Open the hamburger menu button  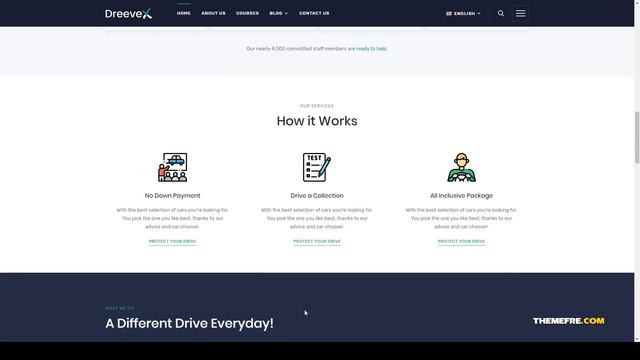tap(520, 13)
